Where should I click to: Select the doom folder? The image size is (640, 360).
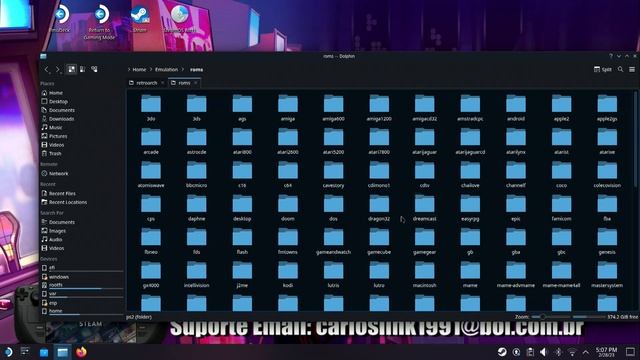coord(288,208)
